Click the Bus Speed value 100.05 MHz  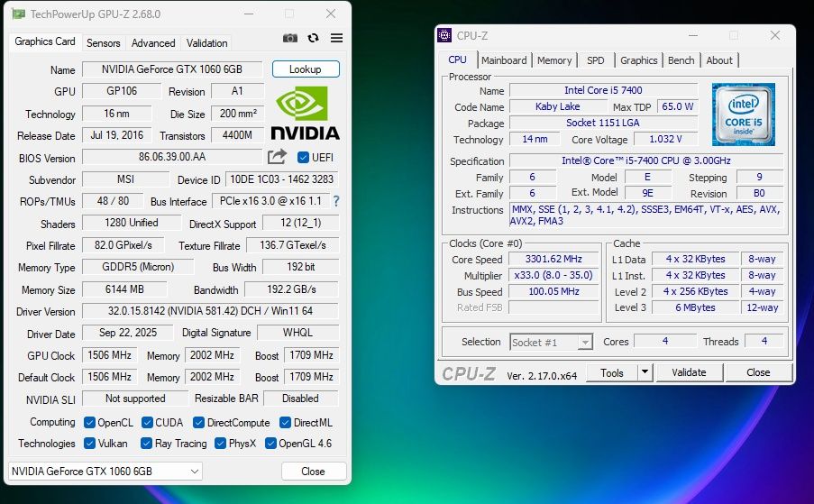coord(553,291)
